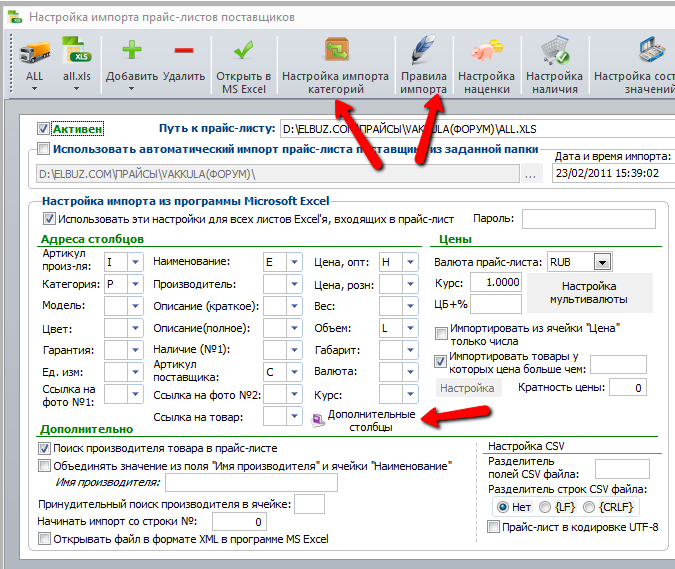This screenshot has width=675, height=569.
Task: Open Вес column dropdown
Action: [x=410, y=306]
